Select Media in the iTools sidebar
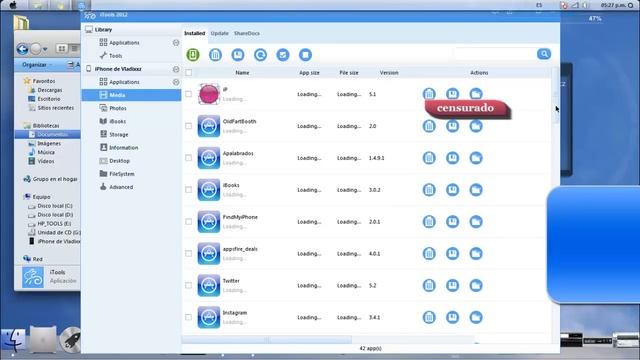The width and height of the screenshot is (640, 360). 131,95
